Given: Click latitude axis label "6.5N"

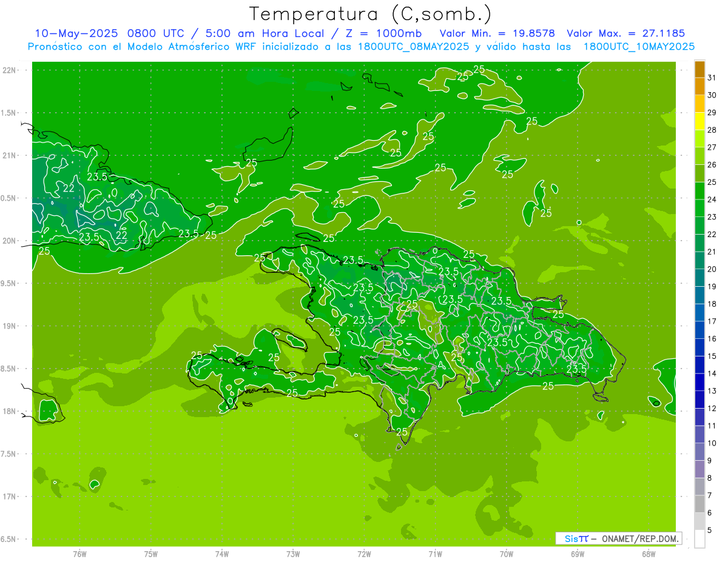Looking at the screenshot, I should [9, 540].
